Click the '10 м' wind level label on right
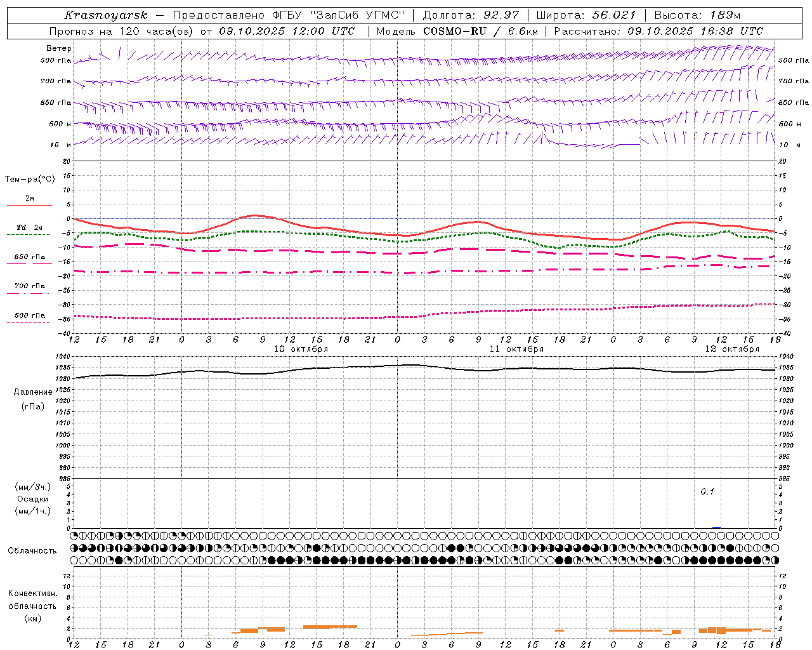812x650 pixels. tap(790, 145)
